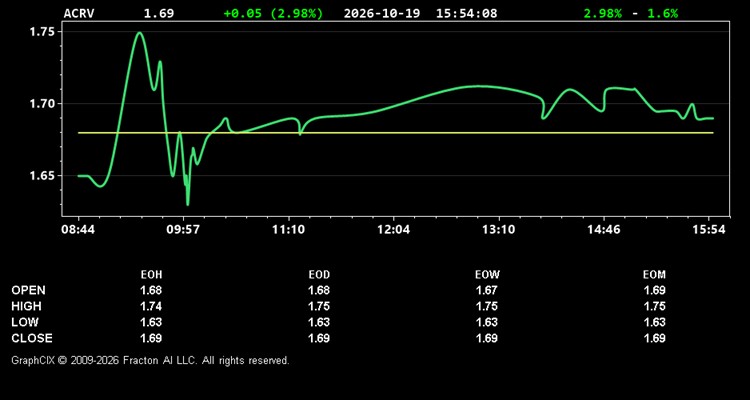Viewport: 750px width, 400px height.
Task: Select the 1.65 y-axis label
Action: [42, 176]
